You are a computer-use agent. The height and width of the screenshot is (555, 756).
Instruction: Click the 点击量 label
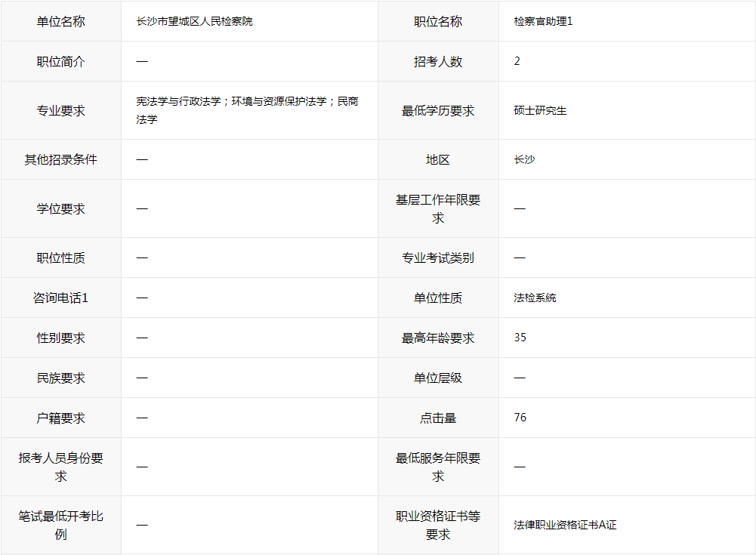(438, 418)
